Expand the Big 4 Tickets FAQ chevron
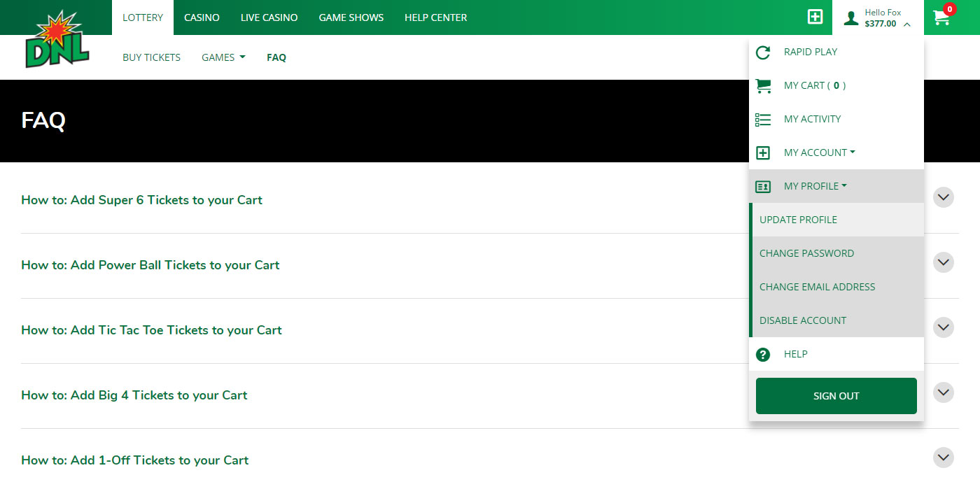Screen dimensions: 980x489 [x=944, y=392]
